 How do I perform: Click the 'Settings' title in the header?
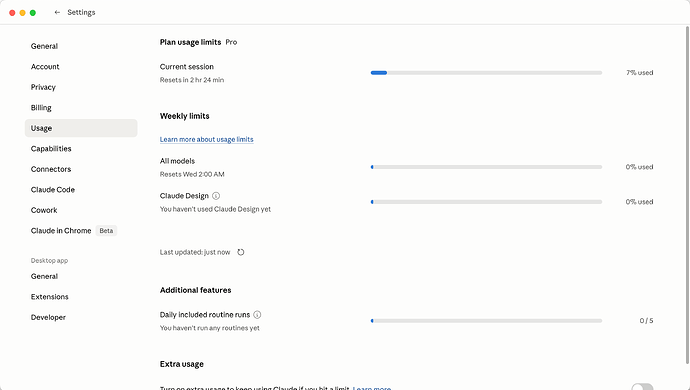81,12
